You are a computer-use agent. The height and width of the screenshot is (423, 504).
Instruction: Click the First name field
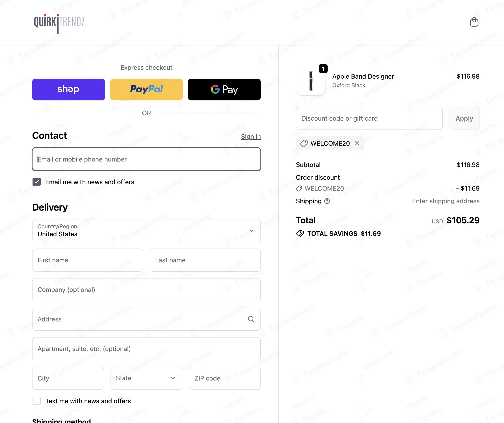pos(88,260)
